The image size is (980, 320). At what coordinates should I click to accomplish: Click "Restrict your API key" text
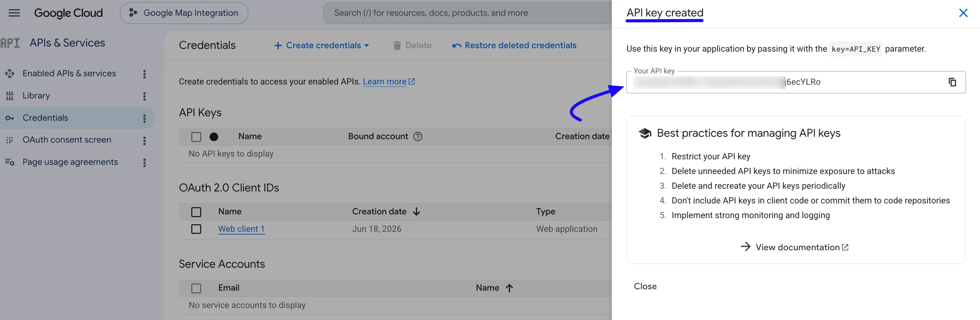(x=711, y=157)
